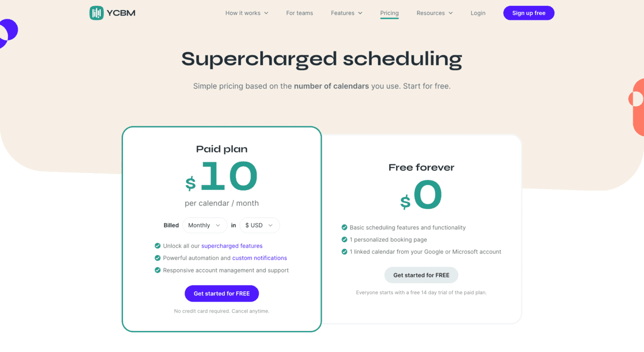The image size is (644, 352).
Task: Expand the How it works menu
Action: pyautogui.click(x=246, y=13)
